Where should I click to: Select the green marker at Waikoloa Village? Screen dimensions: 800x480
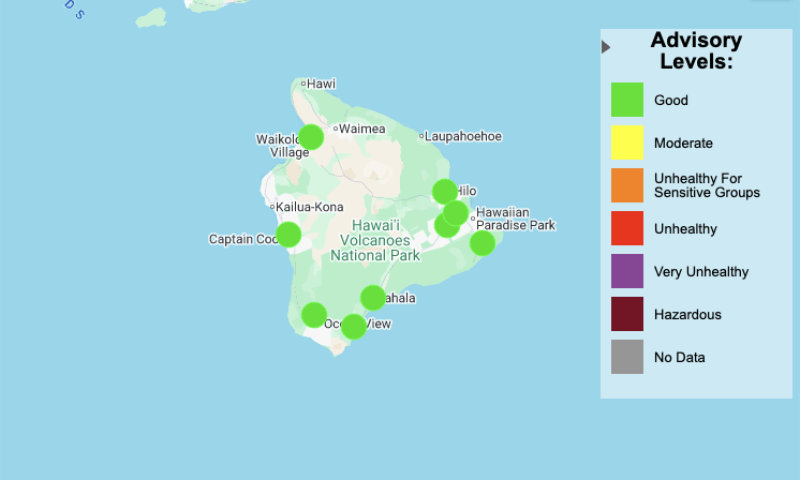(x=311, y=137)
